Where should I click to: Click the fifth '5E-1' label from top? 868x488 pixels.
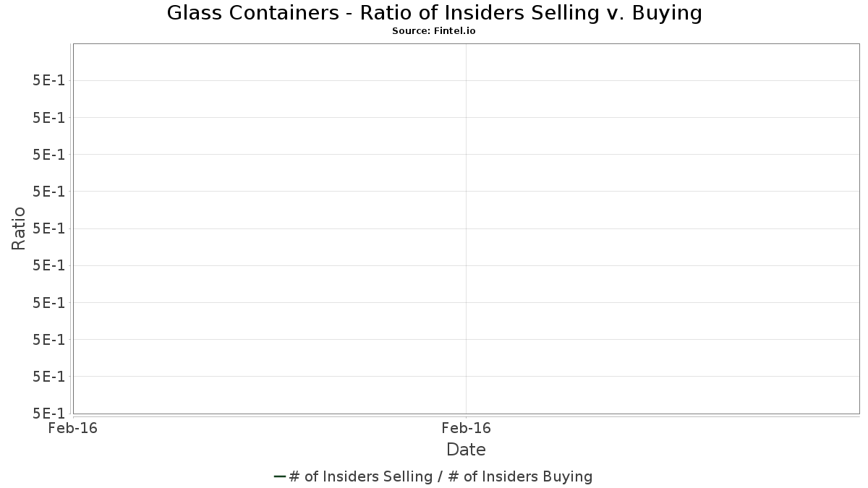tap(48, 228)
